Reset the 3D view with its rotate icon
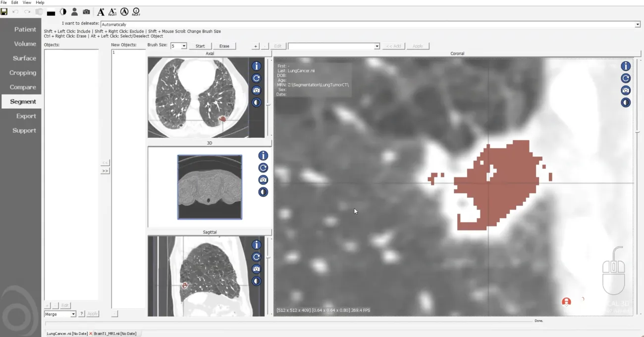644x337 pixels. [263, 168]
